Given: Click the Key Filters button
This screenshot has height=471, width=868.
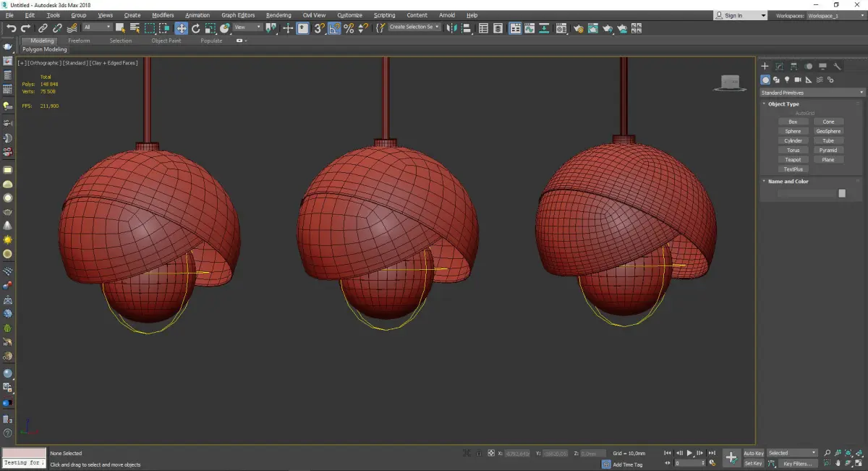Looking at the screenshot, I should [x=796, y=463].
